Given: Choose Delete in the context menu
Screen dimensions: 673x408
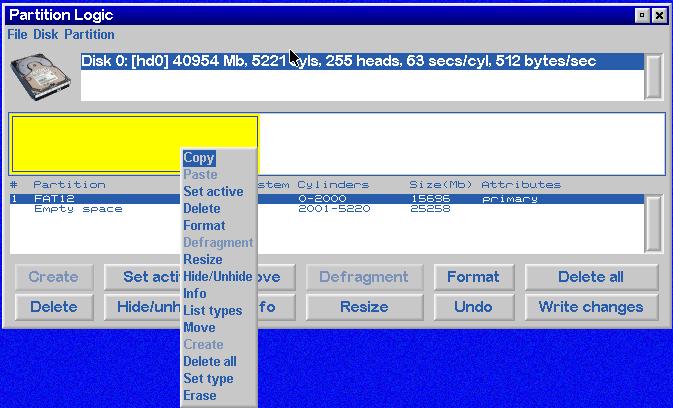Looking at the screenshot, I should coord(202,209).
